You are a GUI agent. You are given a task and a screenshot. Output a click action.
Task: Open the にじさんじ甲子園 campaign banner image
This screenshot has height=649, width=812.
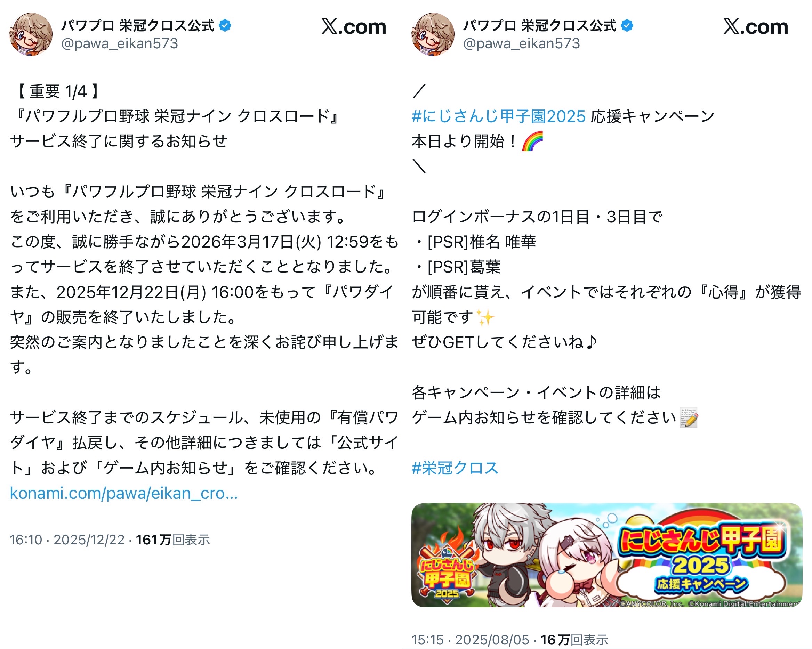tap(607, 555)
